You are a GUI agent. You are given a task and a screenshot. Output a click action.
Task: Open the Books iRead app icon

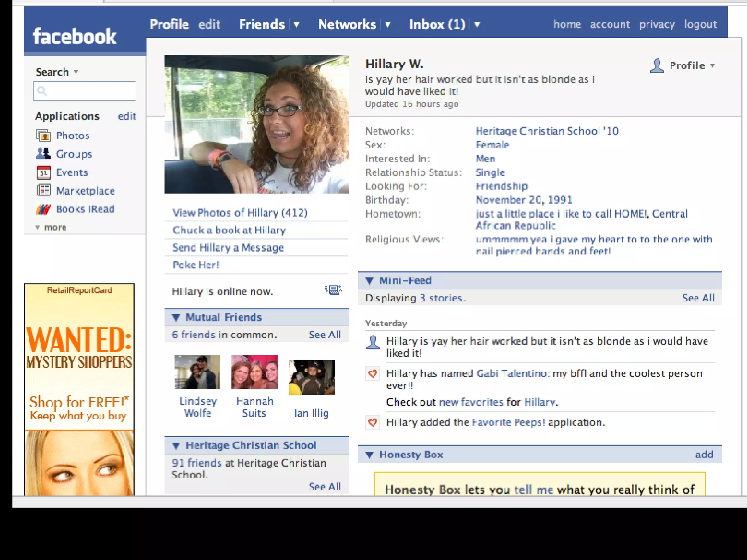(x=43, y=209)
